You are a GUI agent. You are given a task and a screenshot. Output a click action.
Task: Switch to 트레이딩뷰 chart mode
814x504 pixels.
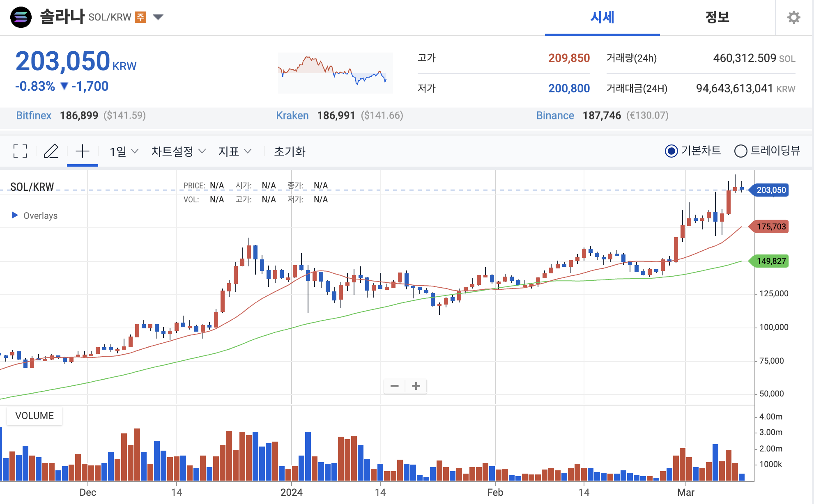(x=740, y=151)
